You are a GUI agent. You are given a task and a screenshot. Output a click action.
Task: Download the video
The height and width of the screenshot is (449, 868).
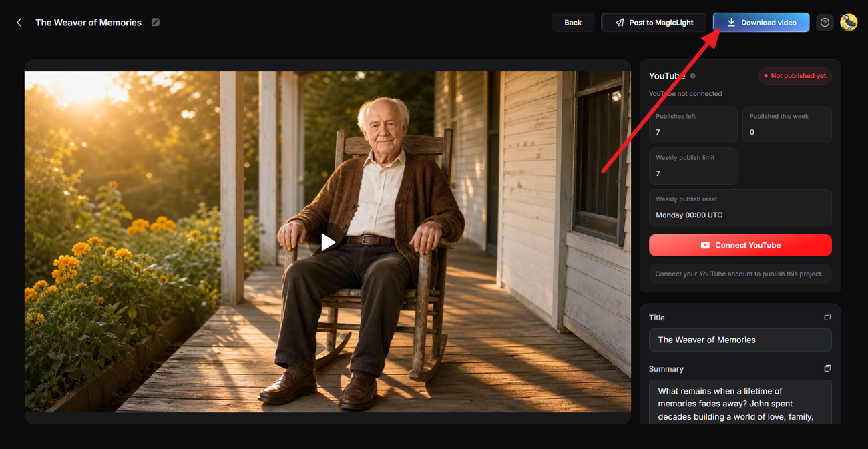761,23
